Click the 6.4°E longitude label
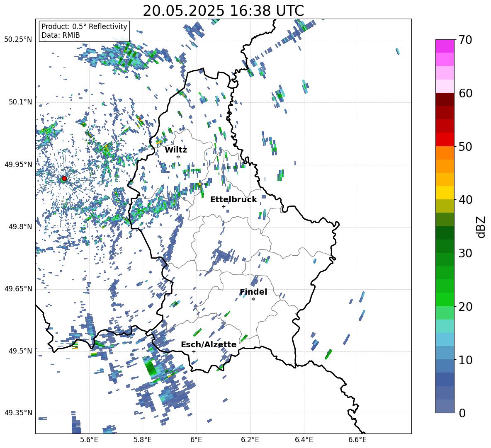Screen dimensions: 491x448 pos(304,440)
